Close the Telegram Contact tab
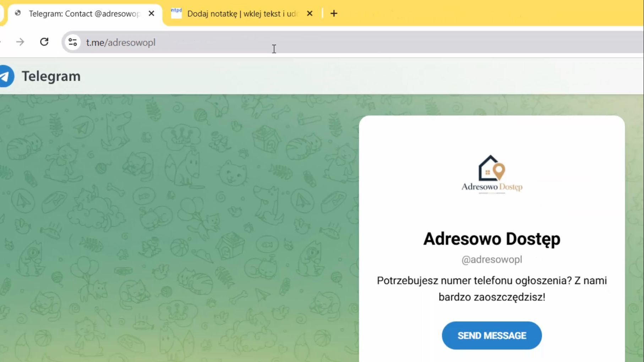644x362 pixels. tap(152, 13)
